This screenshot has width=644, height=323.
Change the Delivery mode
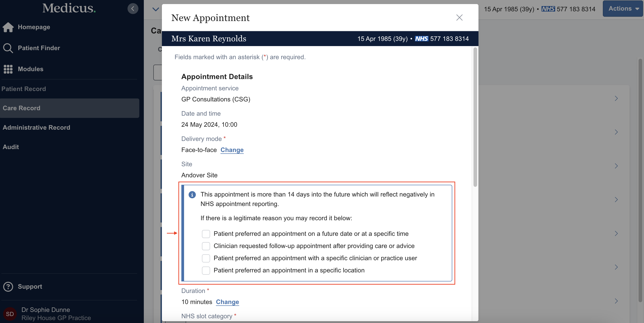point(232,150)
